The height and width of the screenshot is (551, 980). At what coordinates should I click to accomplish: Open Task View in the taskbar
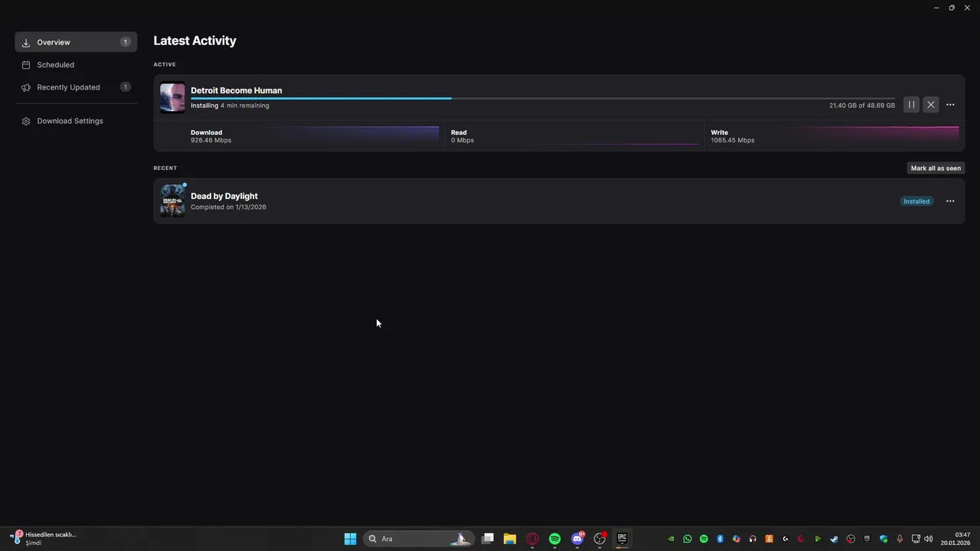pos(487,539)
